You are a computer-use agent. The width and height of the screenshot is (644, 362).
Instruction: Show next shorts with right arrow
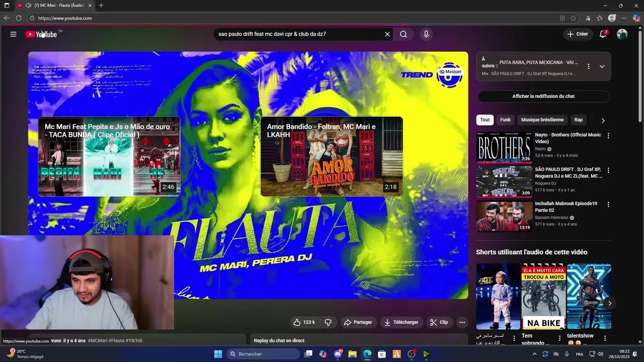click(x=609, y=303)
